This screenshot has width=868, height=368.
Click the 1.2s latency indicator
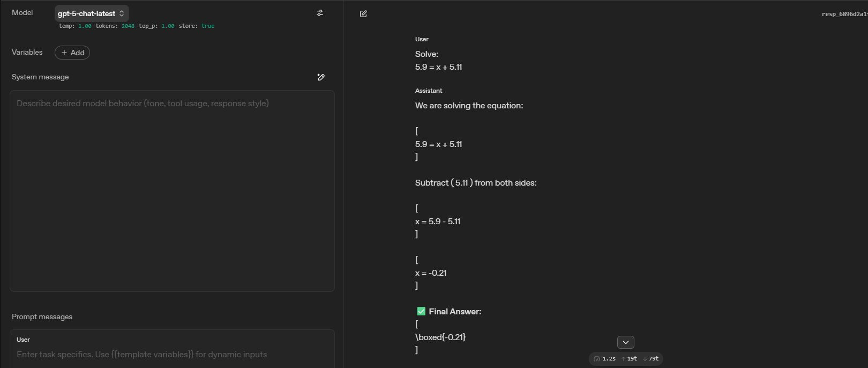click(x=605, y=359)
